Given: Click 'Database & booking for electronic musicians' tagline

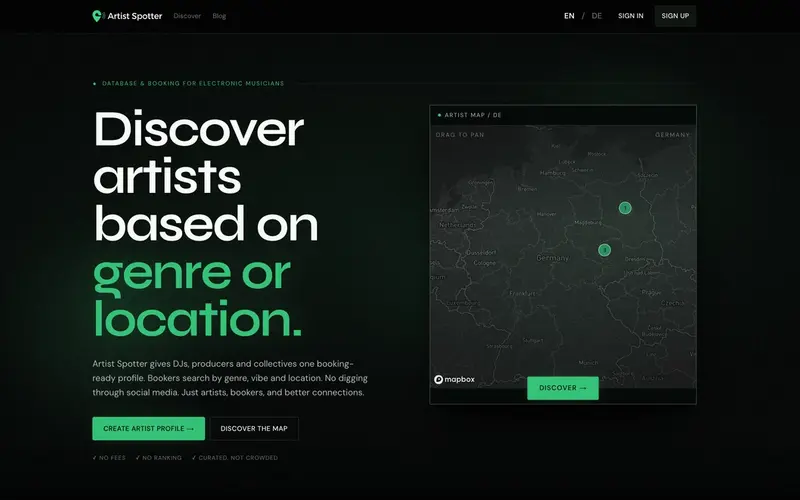Looking at the screenshot, I should pyautogui.click(x=193, y=83).
